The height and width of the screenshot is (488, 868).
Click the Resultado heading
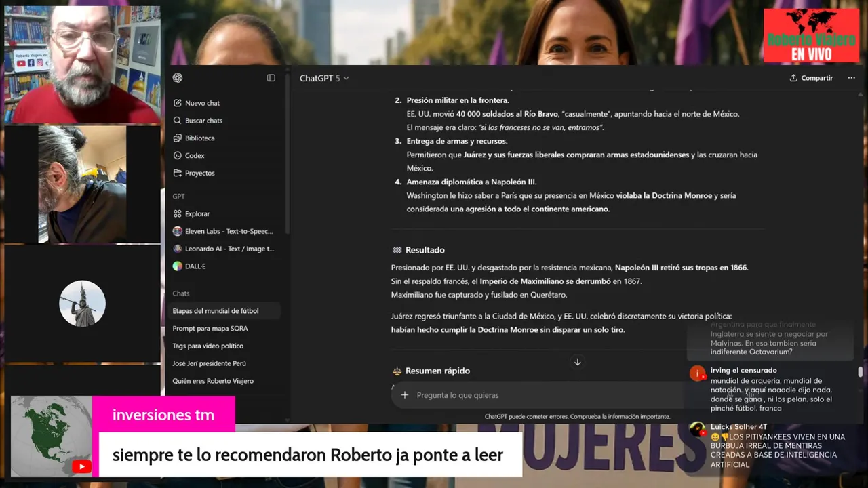point(425,251)
